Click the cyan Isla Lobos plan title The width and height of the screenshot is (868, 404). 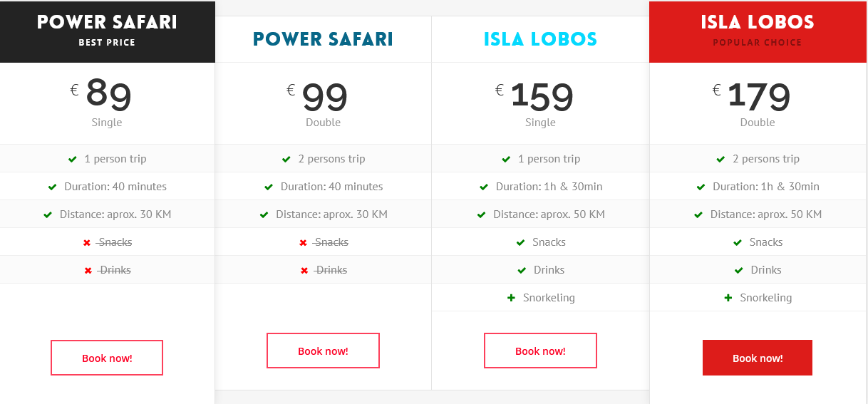point(540,38)
